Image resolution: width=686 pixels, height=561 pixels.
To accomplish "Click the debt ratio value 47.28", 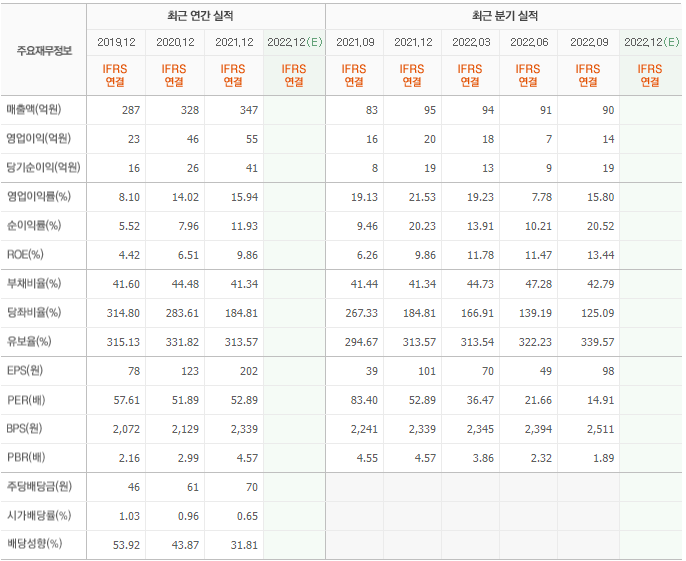I will [x=538, y=284].
